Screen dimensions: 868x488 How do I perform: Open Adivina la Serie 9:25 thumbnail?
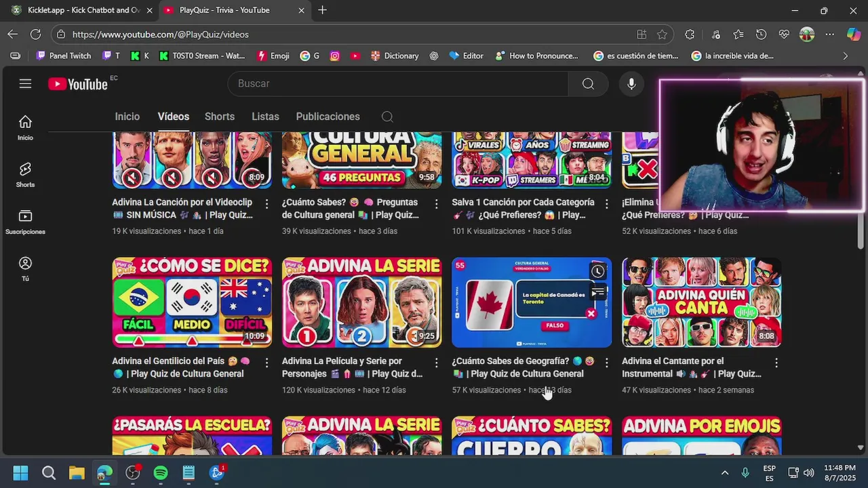[361, 302]
